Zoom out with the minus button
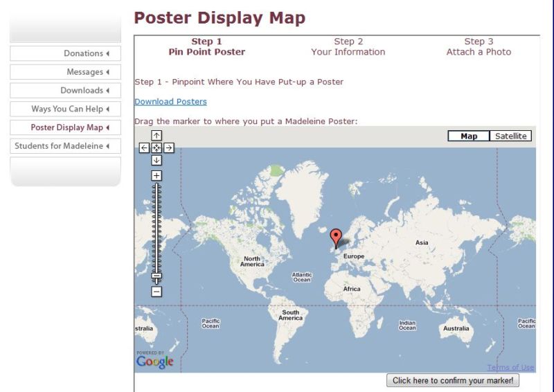This screenshot has width=554, height=392. pyautogui.click(x=157, y=292)
